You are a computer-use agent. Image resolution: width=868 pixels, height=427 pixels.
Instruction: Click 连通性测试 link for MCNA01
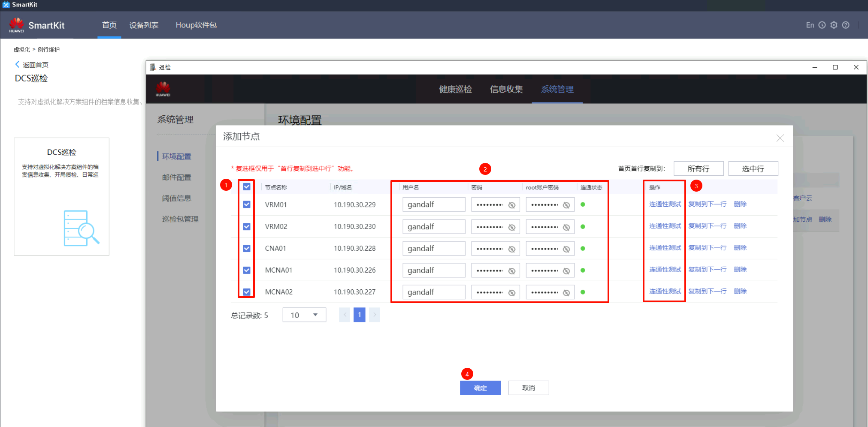coord(665,270)
